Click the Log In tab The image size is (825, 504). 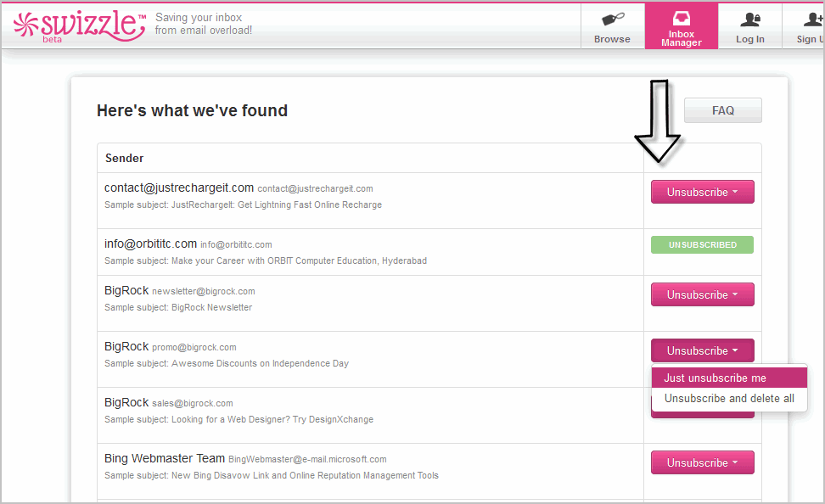(x=749, y=38)
